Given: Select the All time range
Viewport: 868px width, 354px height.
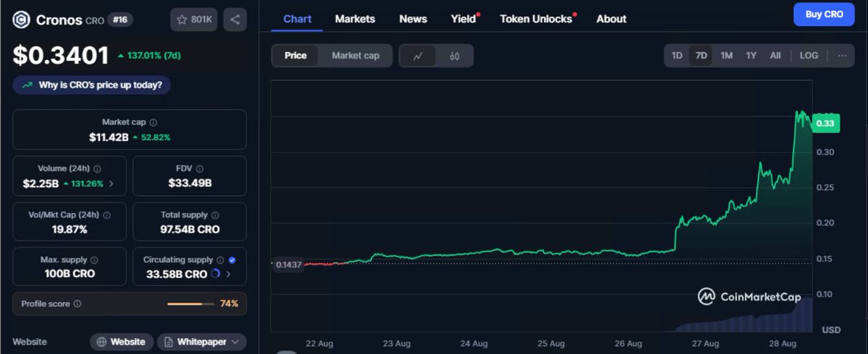Looking at the screenshot, I should 775,56.
